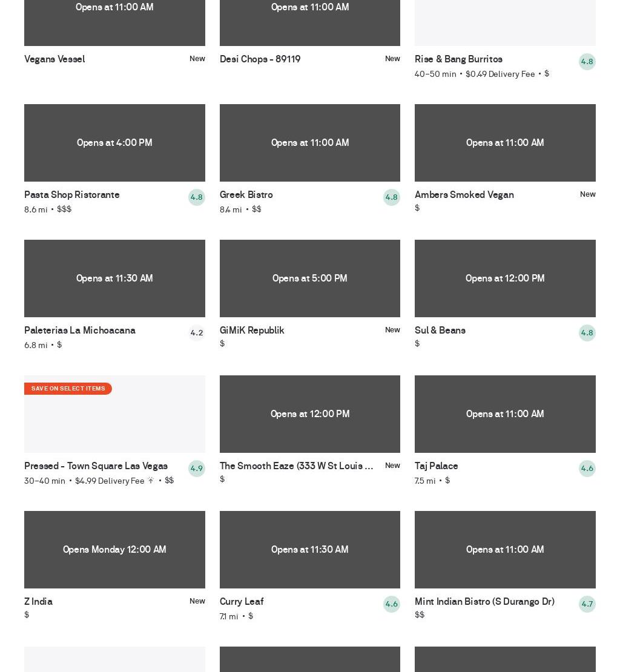620x672 pixels.
Task: Click the GiMiK Republik thumbnail opening at 5:00 PM
Action: pos(309,278)
